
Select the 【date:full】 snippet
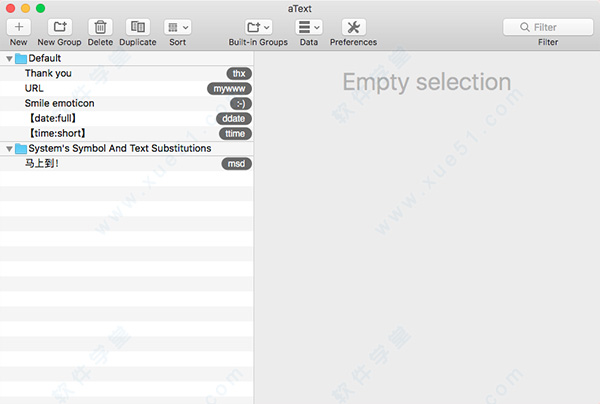pos(126,118)
